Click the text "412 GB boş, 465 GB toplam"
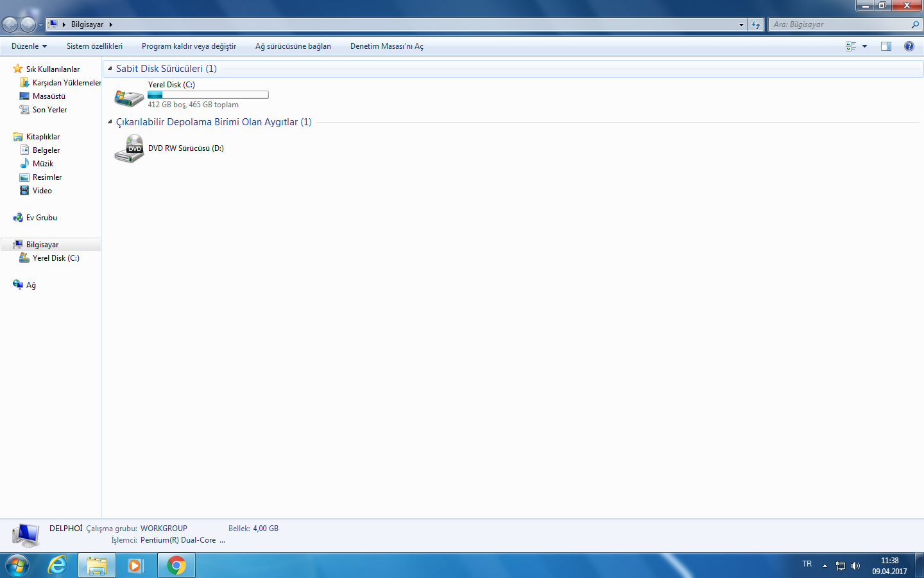This screenshot has height=578, width=924. 193,105
